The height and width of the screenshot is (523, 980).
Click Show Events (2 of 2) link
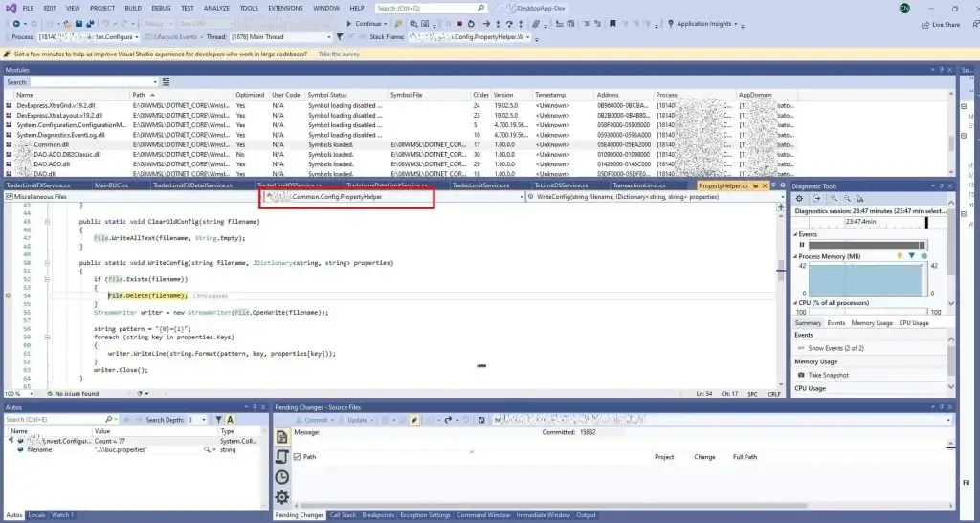pyautogui.click(x=835, y=348)
